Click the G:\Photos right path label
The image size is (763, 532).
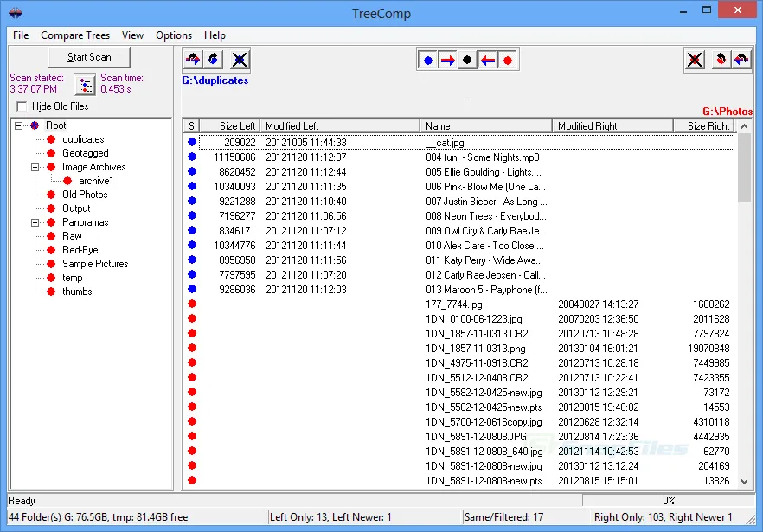click(x=728, y=112)
